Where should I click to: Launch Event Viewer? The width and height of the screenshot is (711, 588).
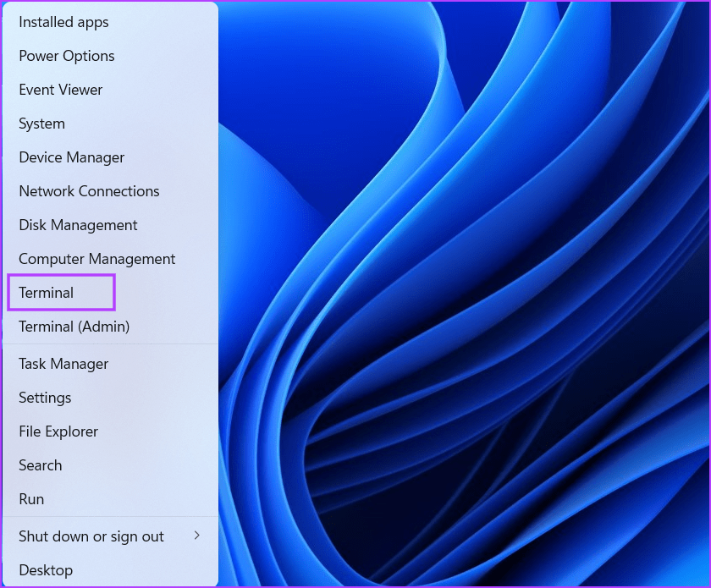(60, 90)
